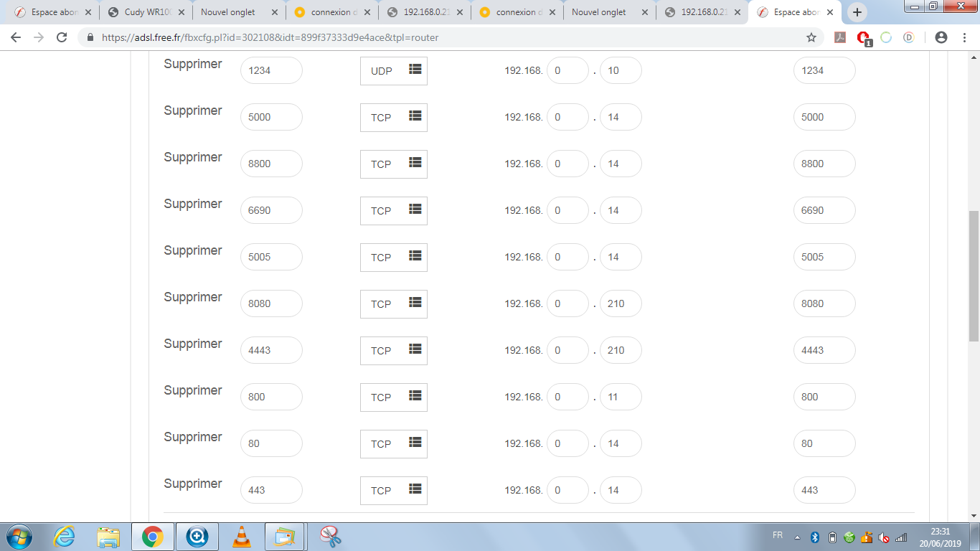Reload the page with the refresh icon
980x551 pixels.
pos(62,37)
